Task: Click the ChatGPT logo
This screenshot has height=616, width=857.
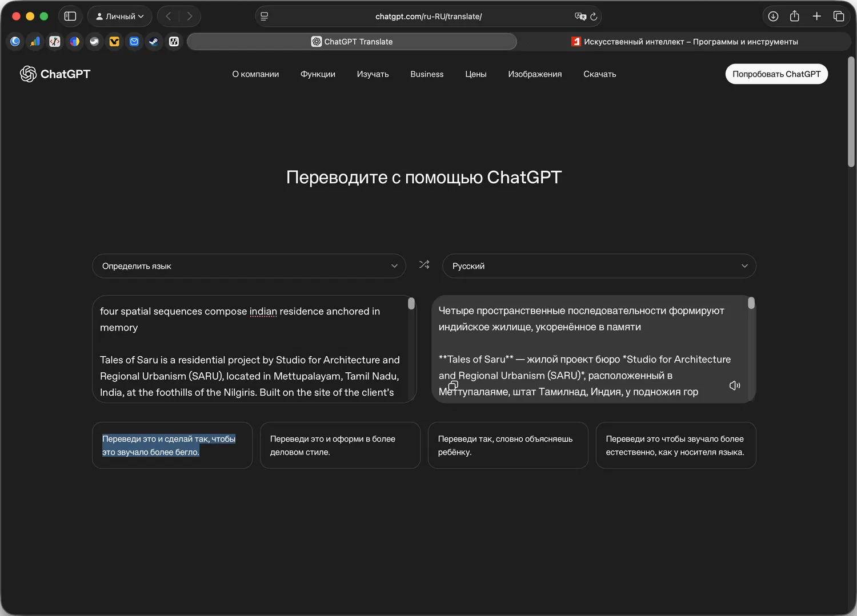Action: 55,74
